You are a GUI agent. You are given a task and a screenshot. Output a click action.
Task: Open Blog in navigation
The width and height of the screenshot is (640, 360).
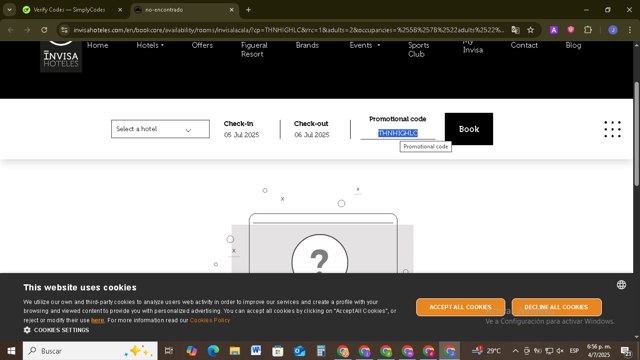[x=573, y=45]
